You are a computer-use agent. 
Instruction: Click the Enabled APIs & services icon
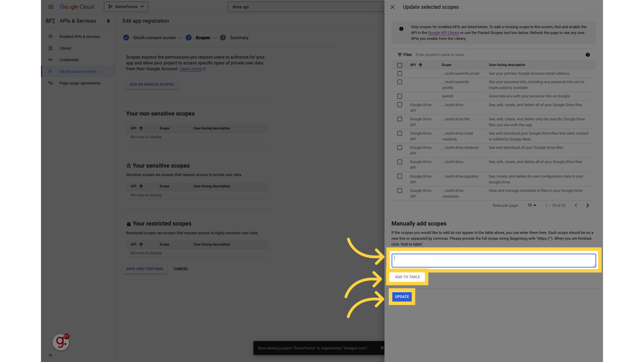[50, 37]
